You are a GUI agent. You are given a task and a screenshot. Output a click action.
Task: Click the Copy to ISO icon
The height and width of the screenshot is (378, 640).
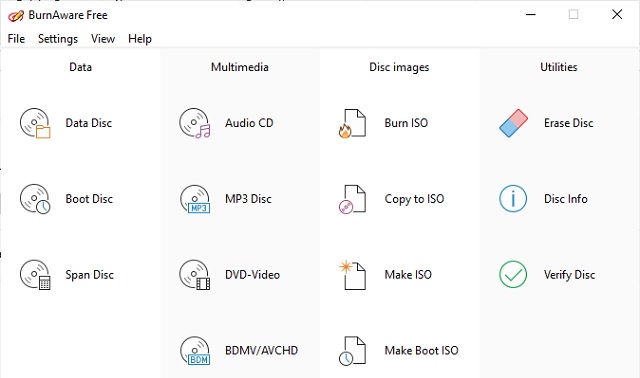(x=352, y=199)
